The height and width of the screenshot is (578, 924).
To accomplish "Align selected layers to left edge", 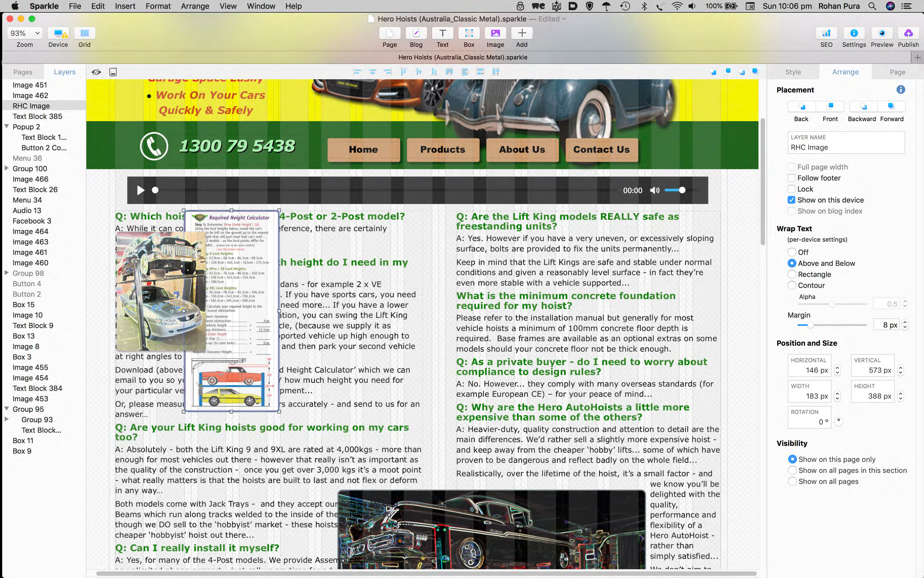I will (x=358, y=72).
